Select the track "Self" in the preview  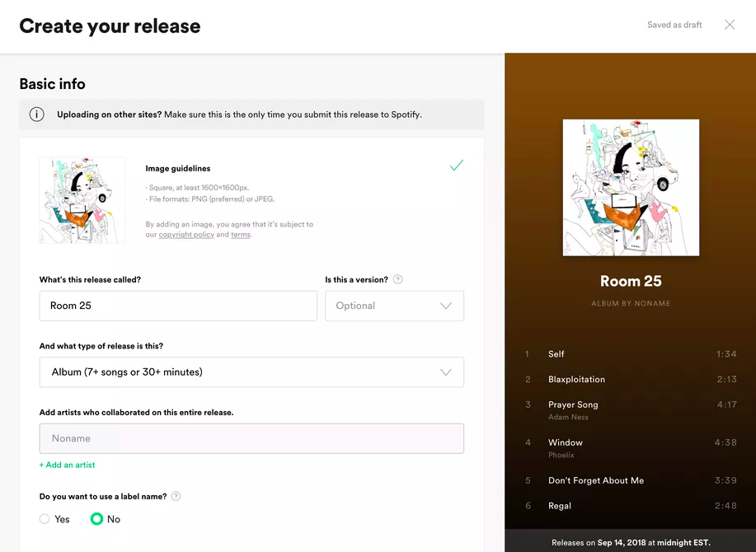(556, 353)
